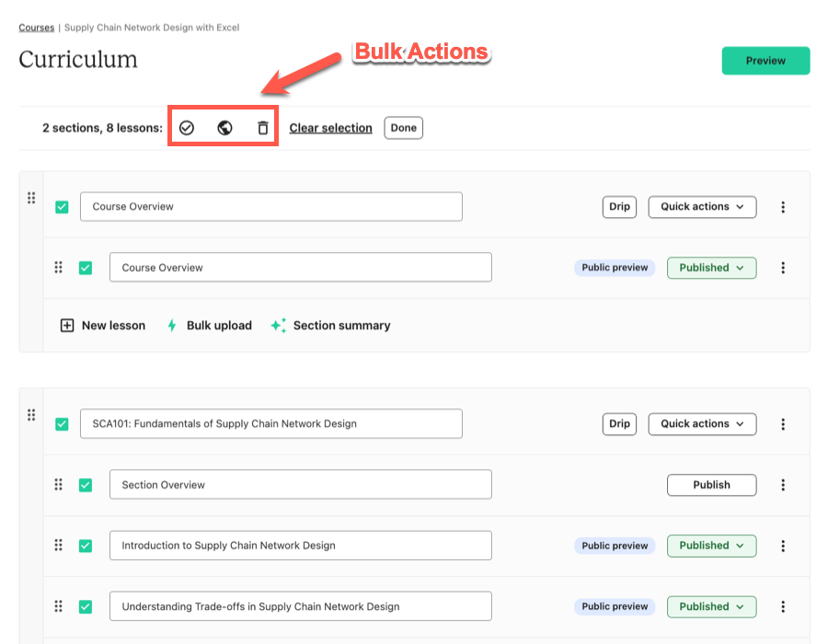The width and height of the screenshot is (828, 644).
Task: Click the SCA101 section title input field
Action: click(x=271, y=423)
